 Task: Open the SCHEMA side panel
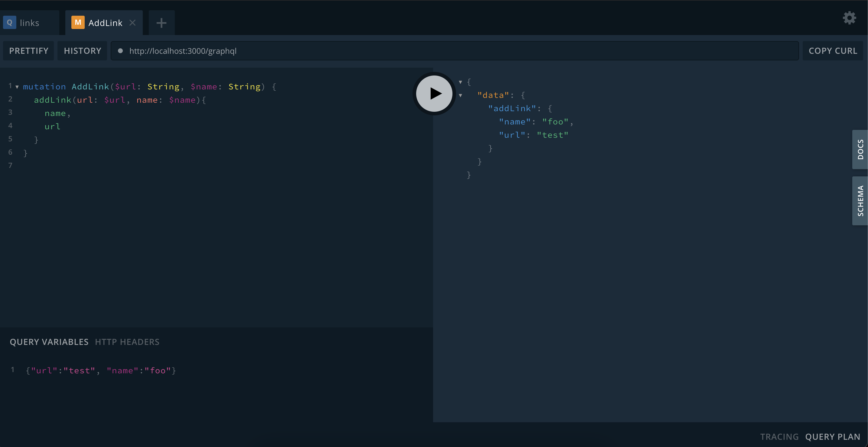(x=860, y=201)
